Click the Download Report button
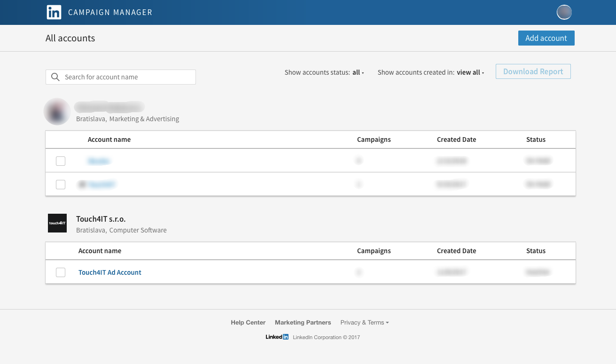The height and width of the screenshot is (364, 616). click(533, 71)
